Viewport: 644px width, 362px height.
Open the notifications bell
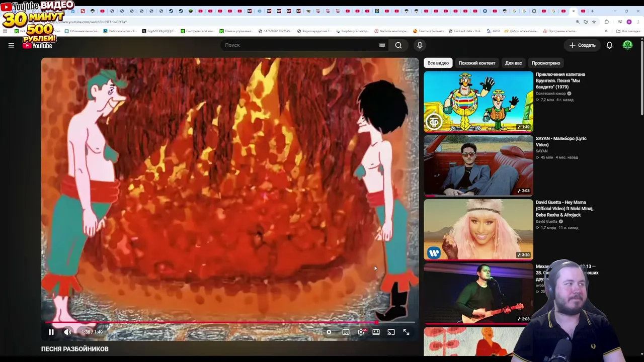(x=609, y=45)
